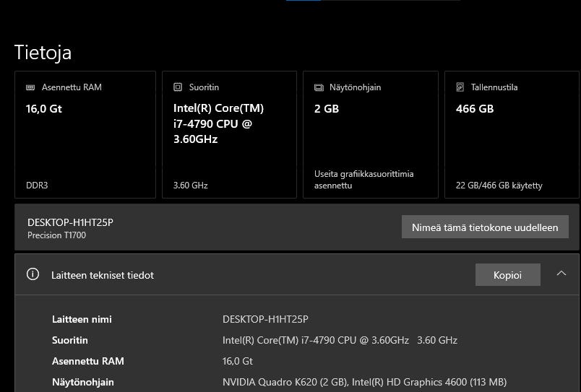Click processor value in the specs Suoritin row
581x392 pixels.
tap(340, 340)
